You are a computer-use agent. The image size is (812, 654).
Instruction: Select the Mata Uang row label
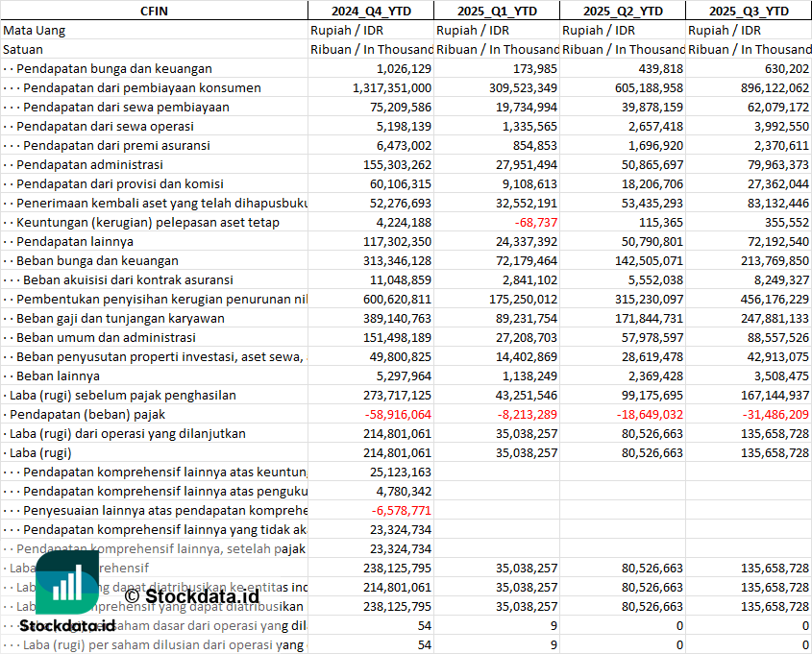point(35,30)
